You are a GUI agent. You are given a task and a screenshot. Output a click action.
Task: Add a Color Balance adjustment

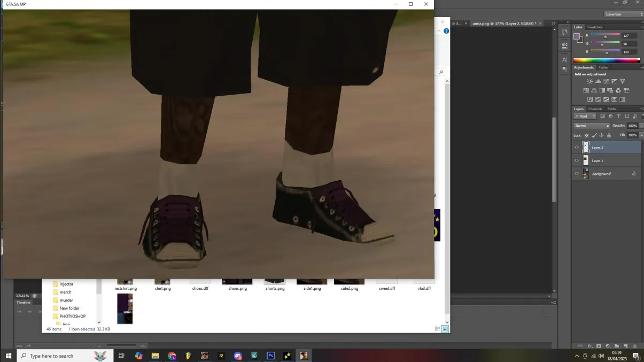pyautogui.click(x=594, y=90)
